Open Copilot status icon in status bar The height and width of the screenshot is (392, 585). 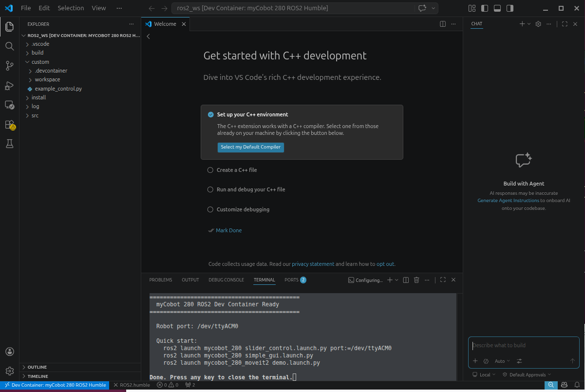[564, 385]
